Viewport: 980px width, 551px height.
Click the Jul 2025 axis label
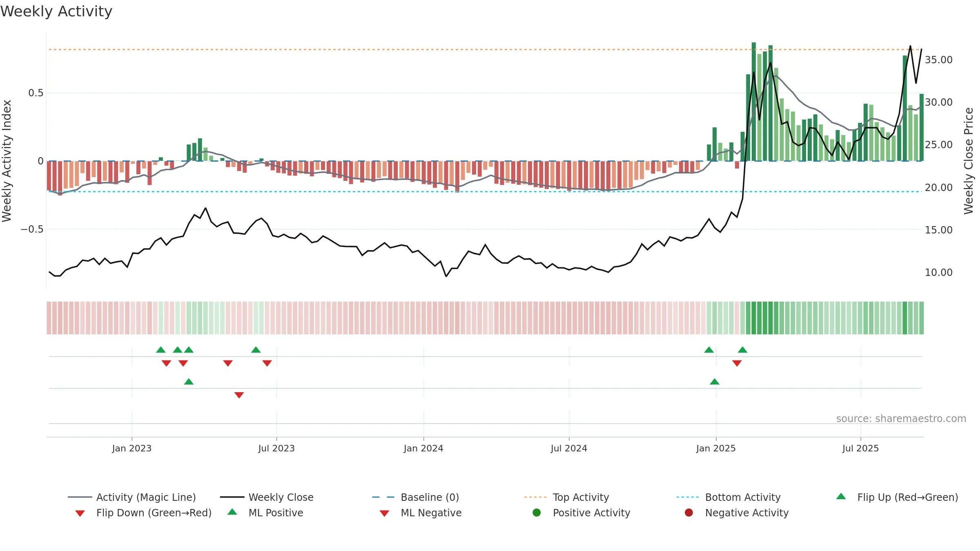[860, 448]
